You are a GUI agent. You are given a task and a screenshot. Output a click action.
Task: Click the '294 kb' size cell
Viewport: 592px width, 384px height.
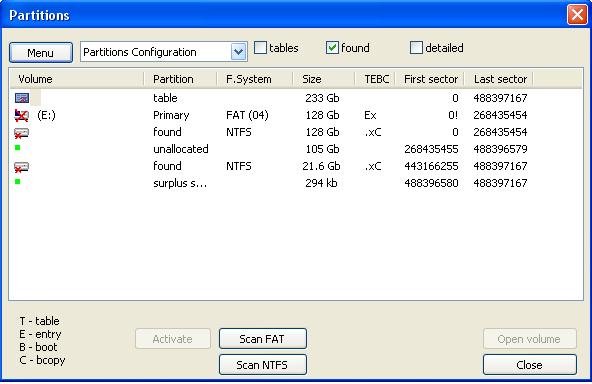click(x=321, y=183)
